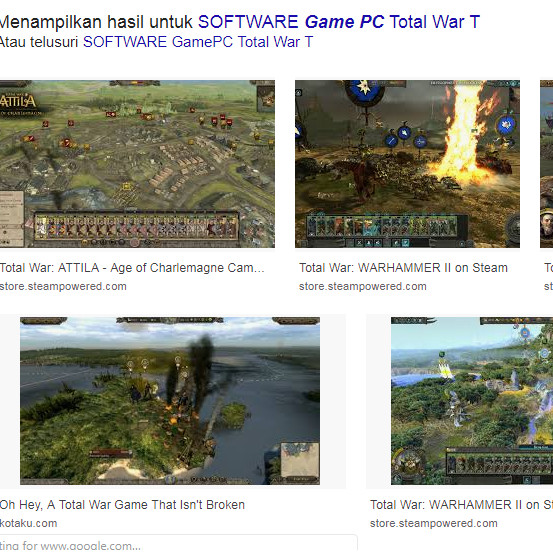
Task: Click the ATTILA logo in the first thumbnail
Action: (x=18, y=103)
